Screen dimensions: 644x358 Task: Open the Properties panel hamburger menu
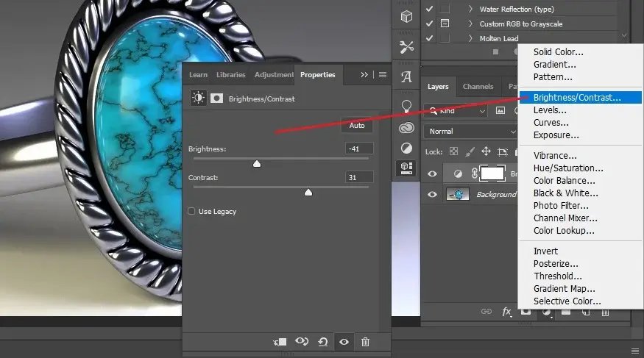(383, 75)
